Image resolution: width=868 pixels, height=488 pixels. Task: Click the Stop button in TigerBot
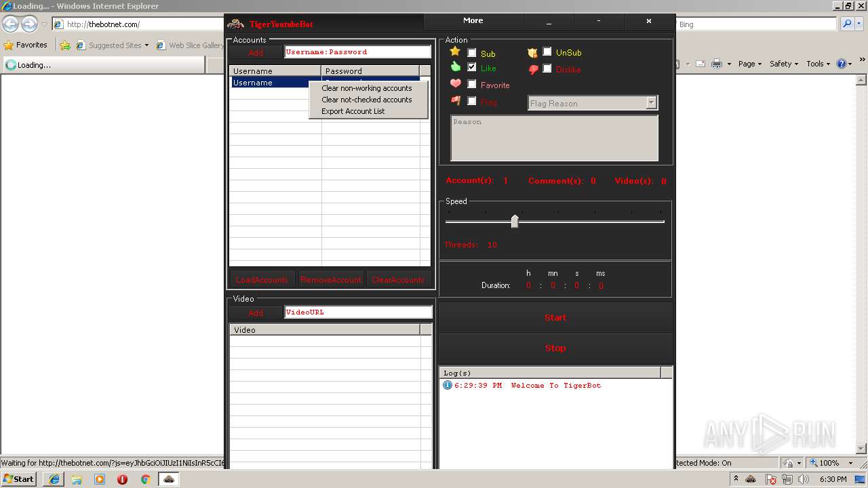(x=555, y=348)
